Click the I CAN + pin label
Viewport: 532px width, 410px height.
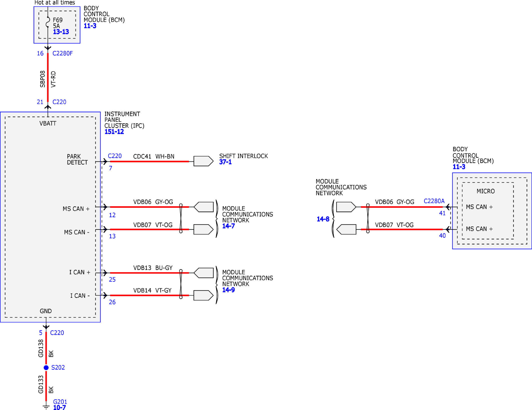pyautogui.click(x=80, y=272)
